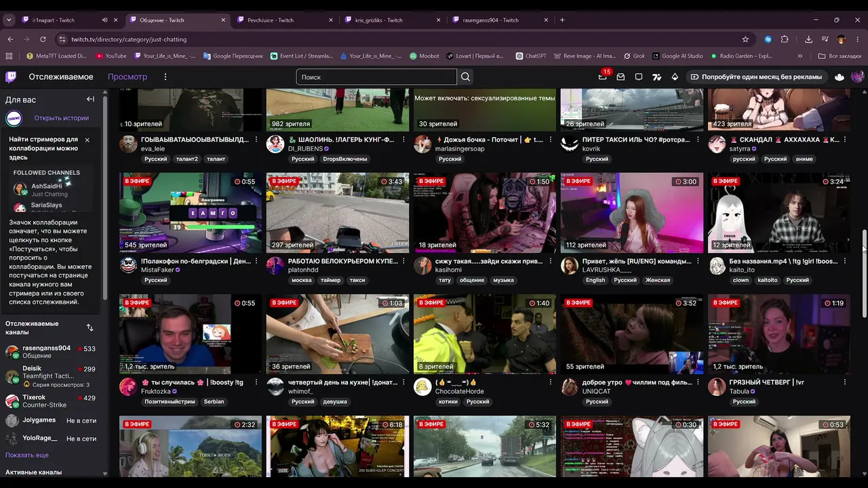Open the browser downloads icon

809,39
